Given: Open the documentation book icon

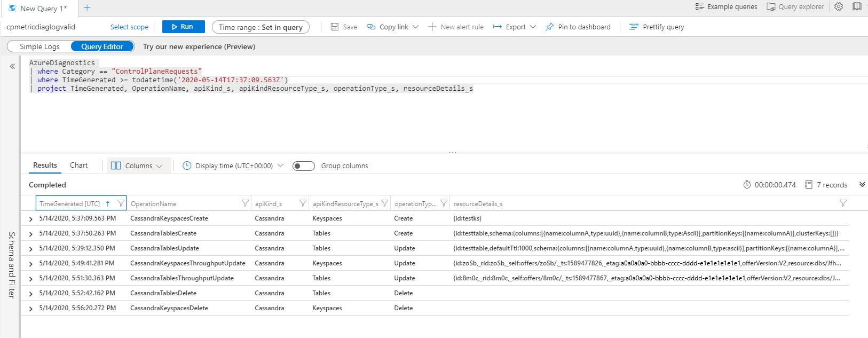Looking at the screenshot, I should pos(857,7).
